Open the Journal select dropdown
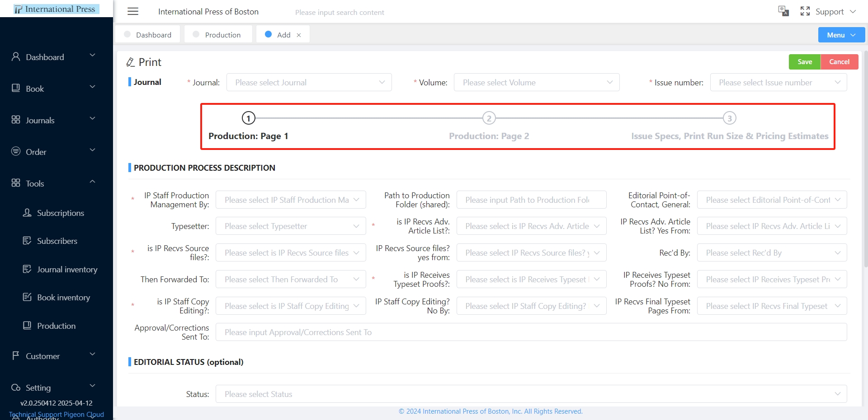868x420 pixels. [309, 82]
